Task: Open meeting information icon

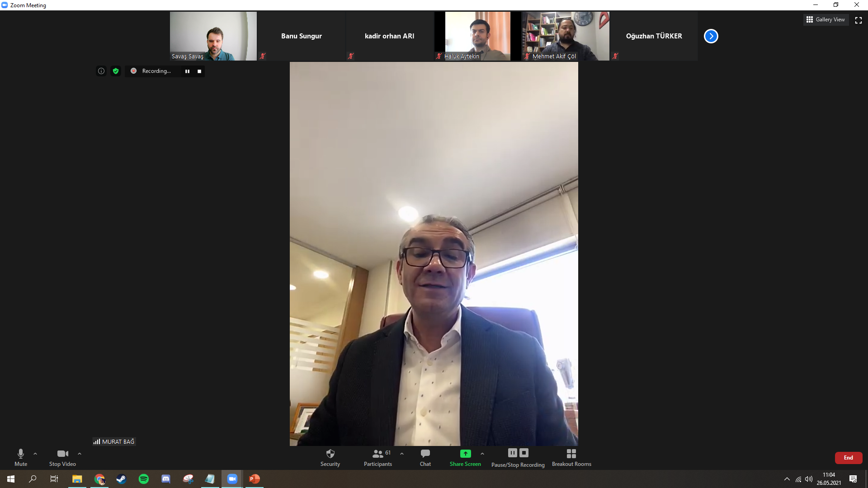Action: [101, 71]
